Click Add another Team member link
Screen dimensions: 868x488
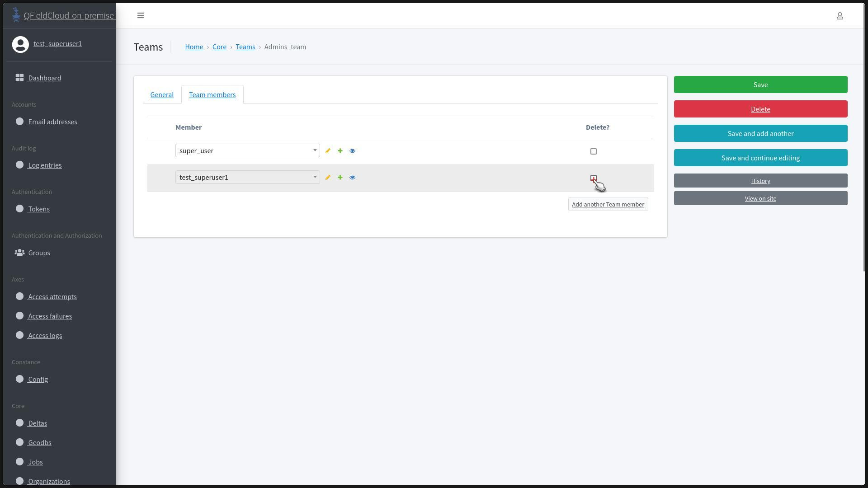click(x=608, y=204)
